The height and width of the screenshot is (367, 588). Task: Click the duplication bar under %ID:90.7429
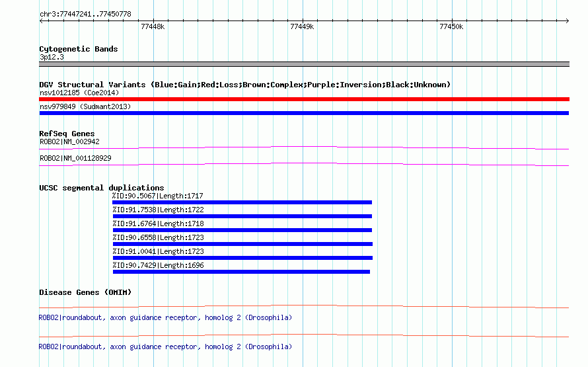[241, 272]
